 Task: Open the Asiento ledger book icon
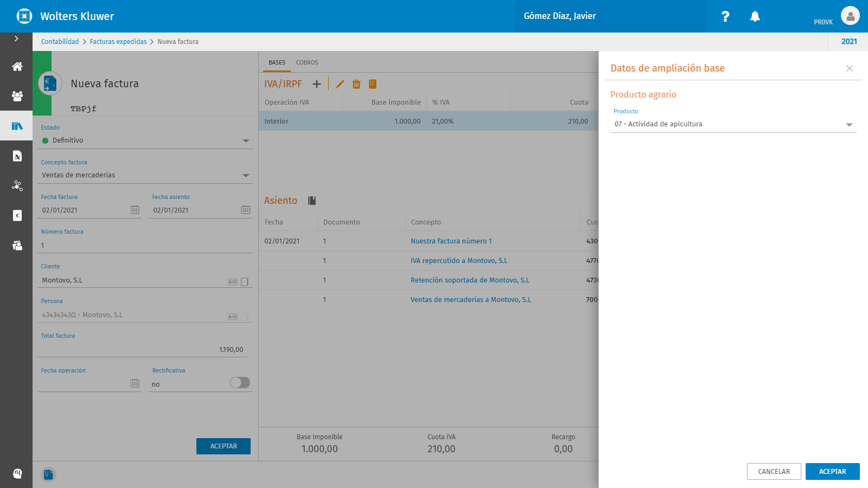pyautogui.click(x=312, y=201)
